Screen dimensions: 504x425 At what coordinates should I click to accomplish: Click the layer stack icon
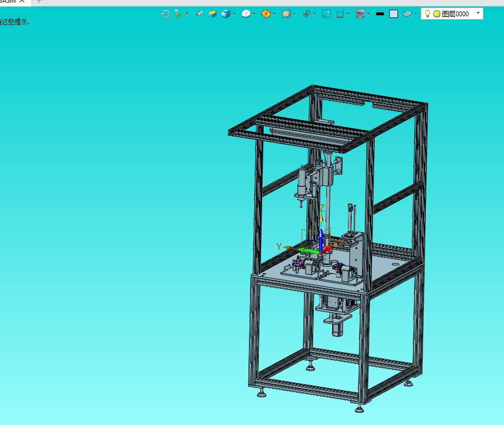[407, 14]
